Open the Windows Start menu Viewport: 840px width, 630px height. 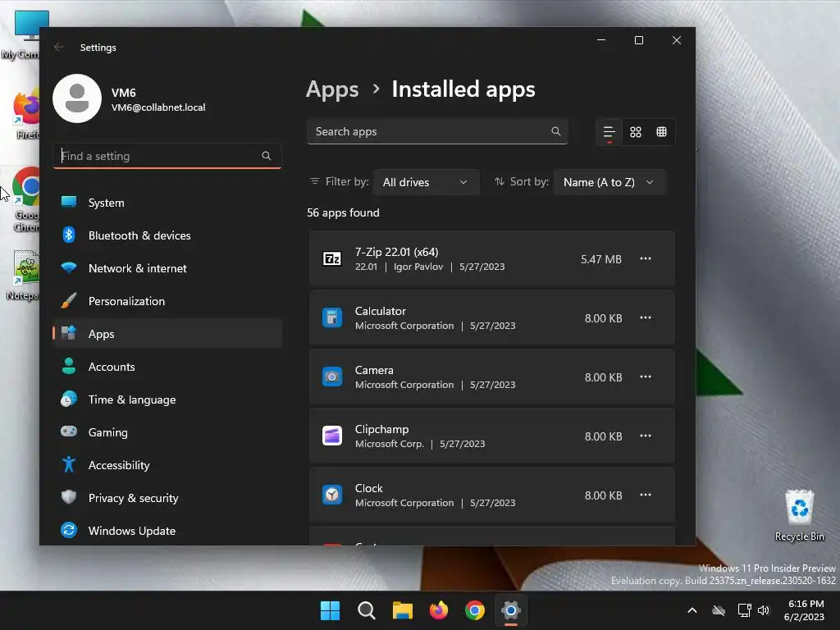[330, 610]
